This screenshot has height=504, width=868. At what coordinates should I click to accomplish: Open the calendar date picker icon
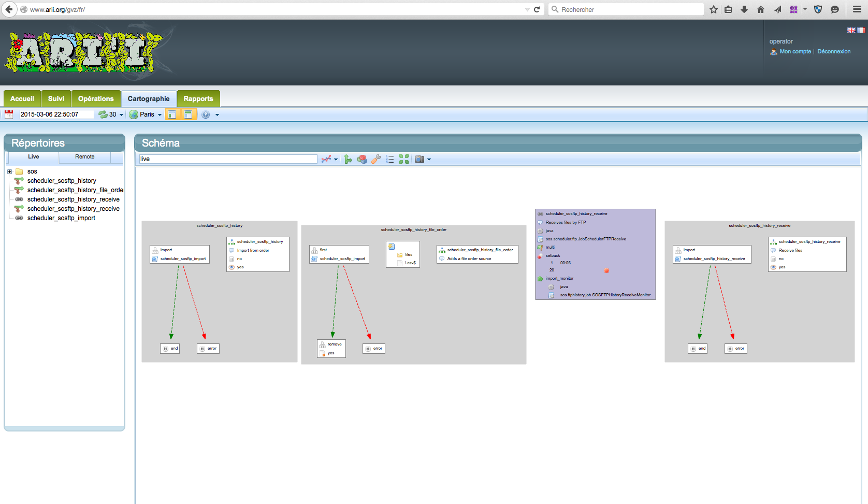pos(9,114)
